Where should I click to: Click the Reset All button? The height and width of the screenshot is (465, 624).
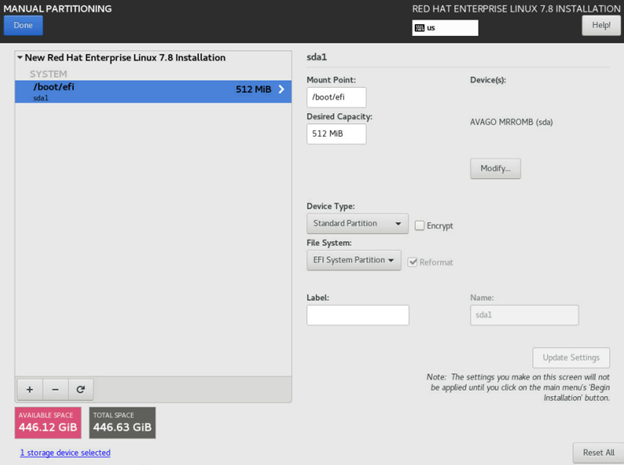[x=597, y=453]
